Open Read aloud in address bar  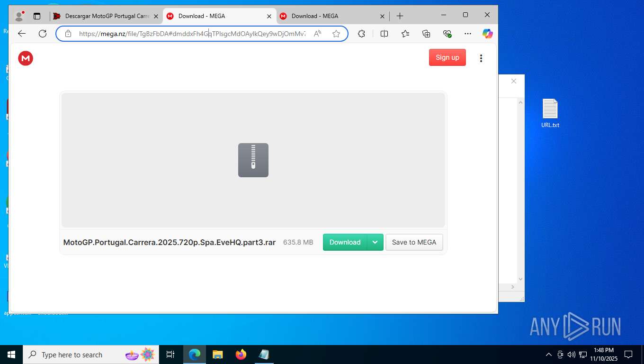coord(317,34)
